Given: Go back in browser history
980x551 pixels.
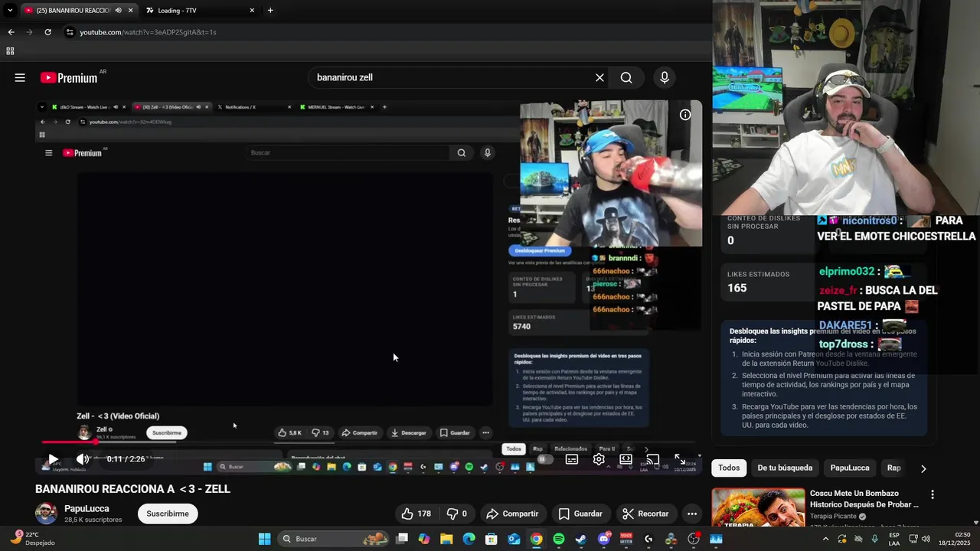Looking at the screenshot, I should pyautogui.click(x=11, y=32).
